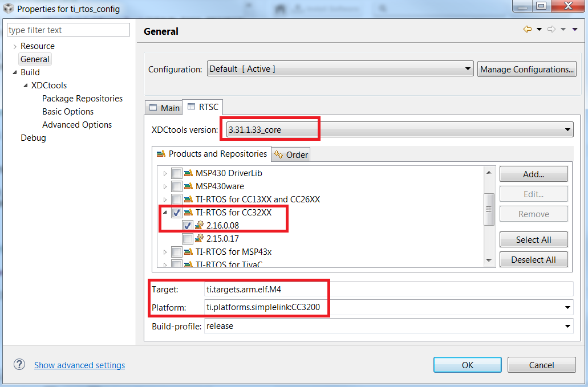Image resolution: width=588 pixels, height=387 pixels.
Task: Select General in the properties tree
Action: point(35,59)
